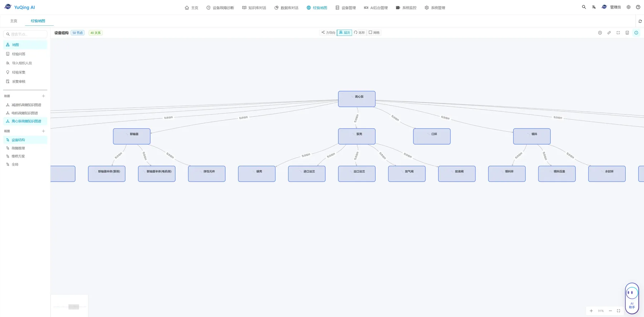Zoom in with the plus icon
The height and width of the screenshot is (317, 644).
click(x=591, y=311)
